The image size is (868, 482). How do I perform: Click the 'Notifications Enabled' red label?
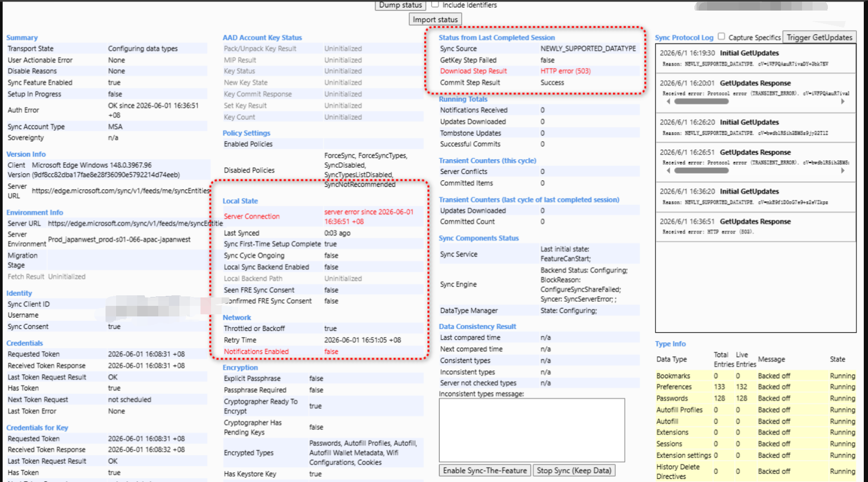(256, 352)
